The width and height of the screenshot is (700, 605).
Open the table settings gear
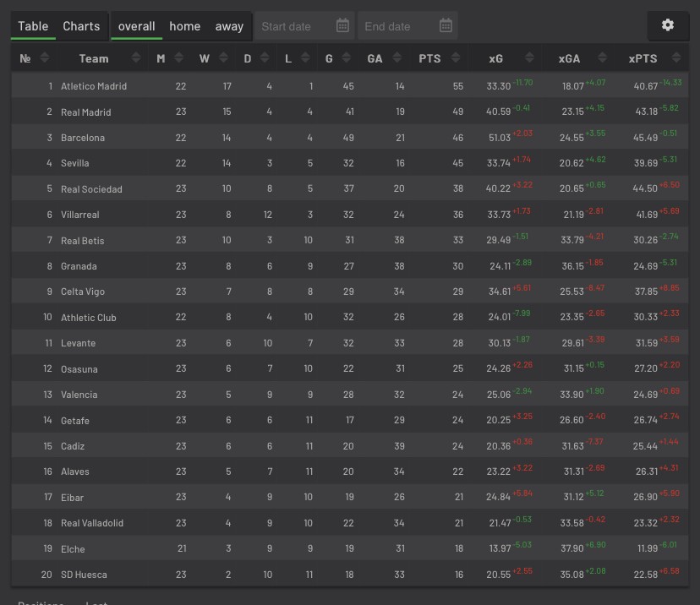tap(668, 25)
